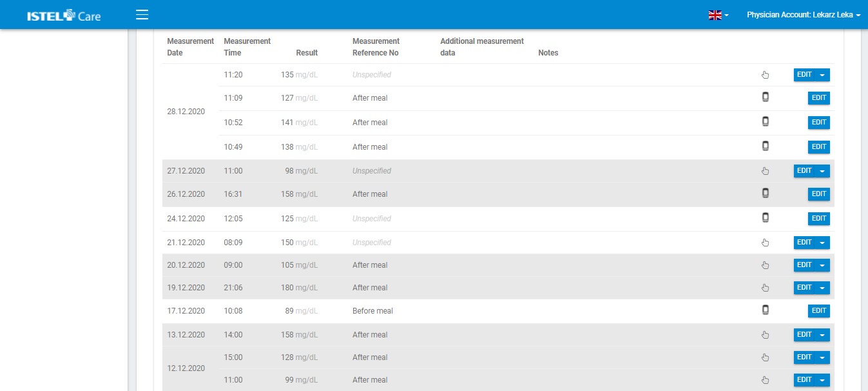Click the Notes column header

click(x=548, y=53)
